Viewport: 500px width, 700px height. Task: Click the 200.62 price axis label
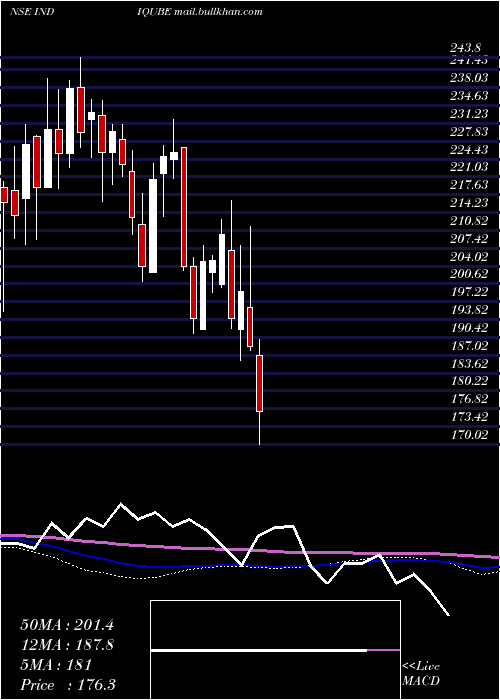tap(468, 274)
